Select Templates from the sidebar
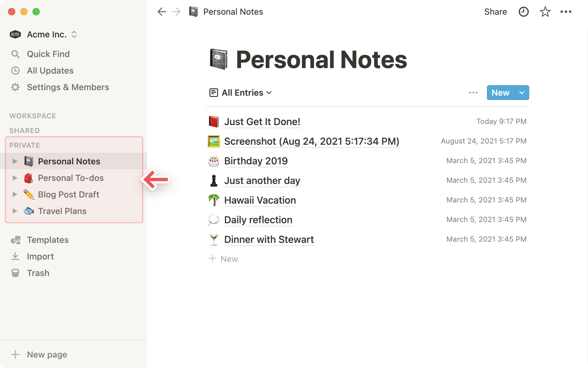 (47, 240)
